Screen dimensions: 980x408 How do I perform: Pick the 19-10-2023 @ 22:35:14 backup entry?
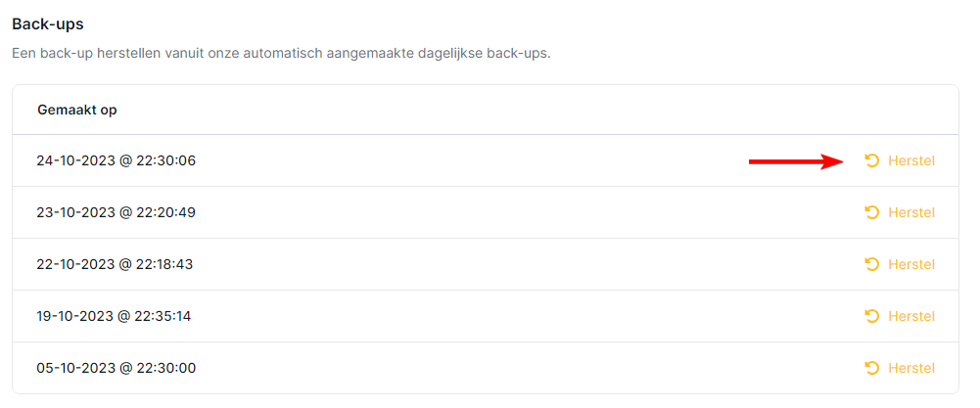pyautogui.click(x=116, y=316)
